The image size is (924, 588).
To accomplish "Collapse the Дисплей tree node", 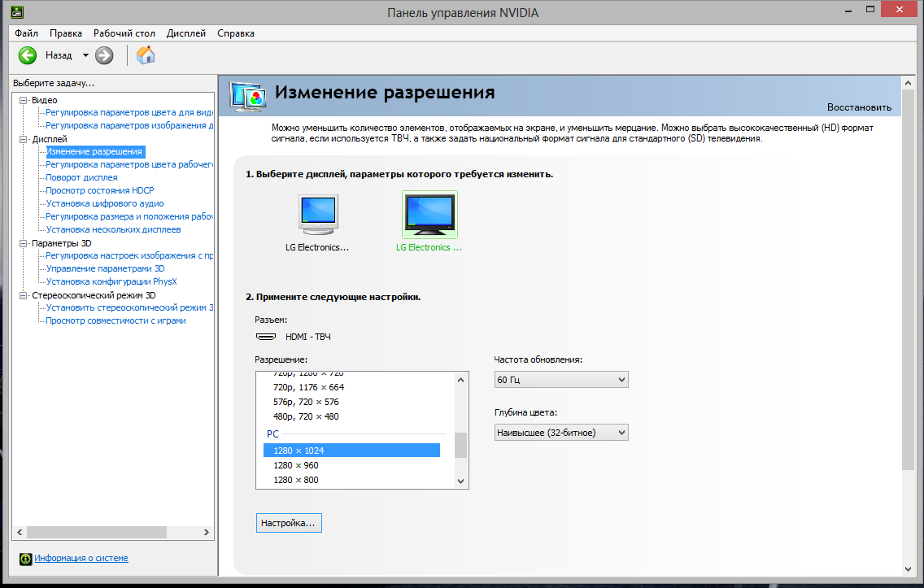I will pos(23,139).
